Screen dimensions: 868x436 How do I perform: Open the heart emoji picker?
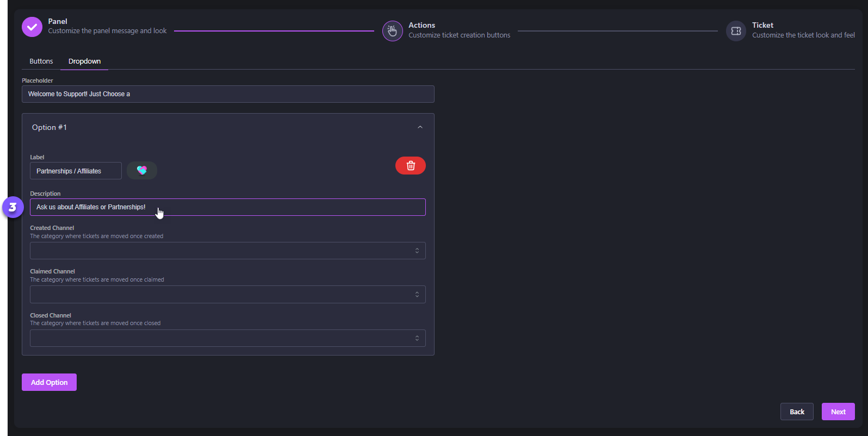click(142, 171)
